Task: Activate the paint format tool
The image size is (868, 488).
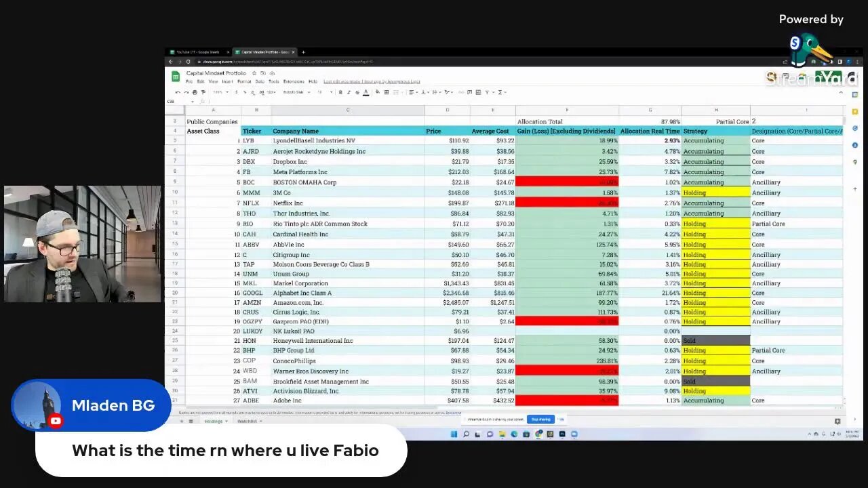Action: pos(203,92)
